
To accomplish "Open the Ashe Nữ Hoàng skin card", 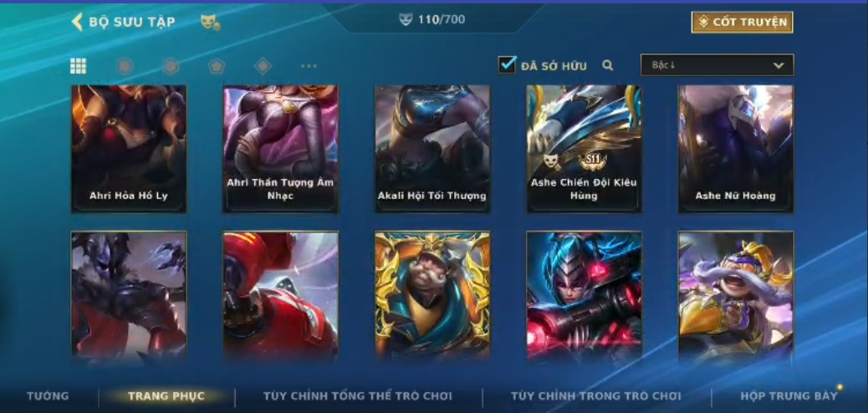I will coord(736,149).
